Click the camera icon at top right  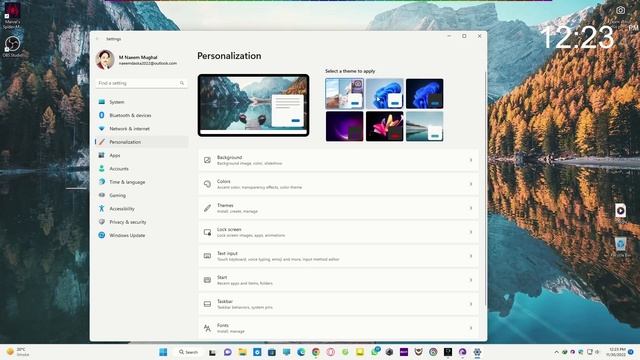pos(620,10)
